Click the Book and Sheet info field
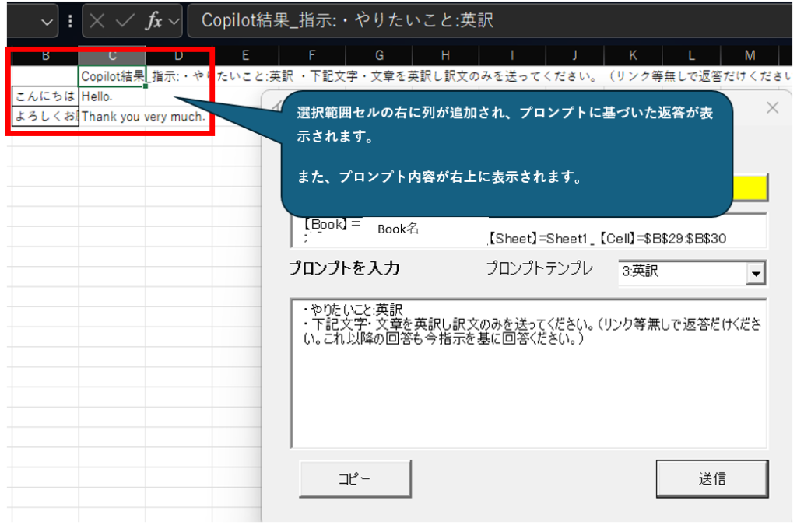This screenshot has width=797, height=532. click(528, 230)
